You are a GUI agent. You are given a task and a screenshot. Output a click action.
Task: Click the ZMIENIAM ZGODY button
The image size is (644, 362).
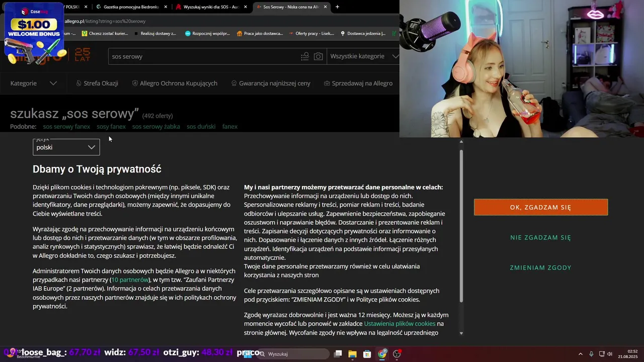coord(541,267)
